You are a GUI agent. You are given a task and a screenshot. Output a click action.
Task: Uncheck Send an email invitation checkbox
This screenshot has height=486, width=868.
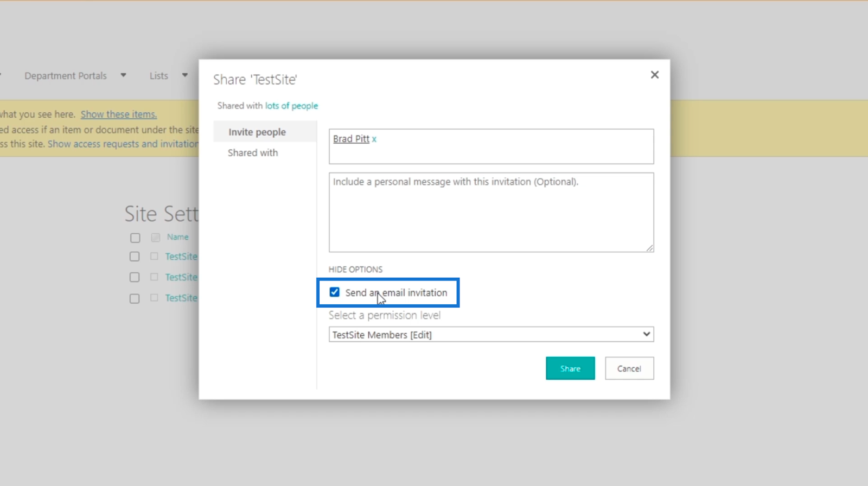pos(335,292)
